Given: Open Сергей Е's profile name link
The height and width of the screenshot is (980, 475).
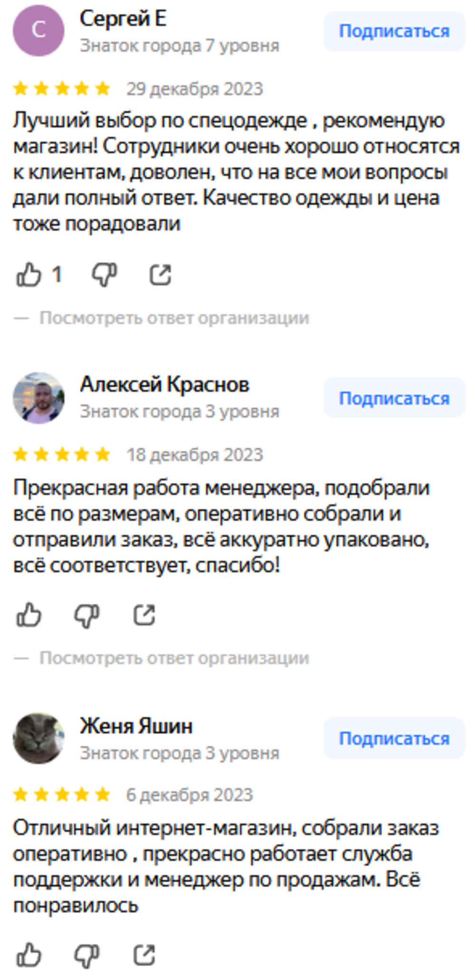Looking at the screenshot, I should (x=123, y=19).
